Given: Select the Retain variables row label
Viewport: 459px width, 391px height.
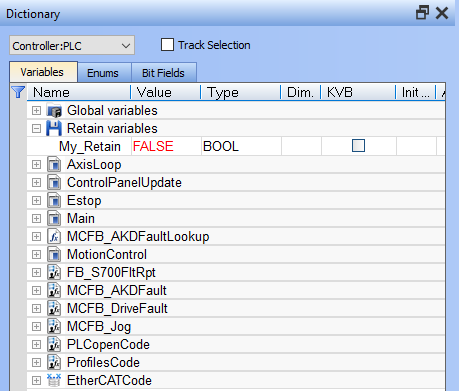Looking at the screenshot, I should 112,128.
